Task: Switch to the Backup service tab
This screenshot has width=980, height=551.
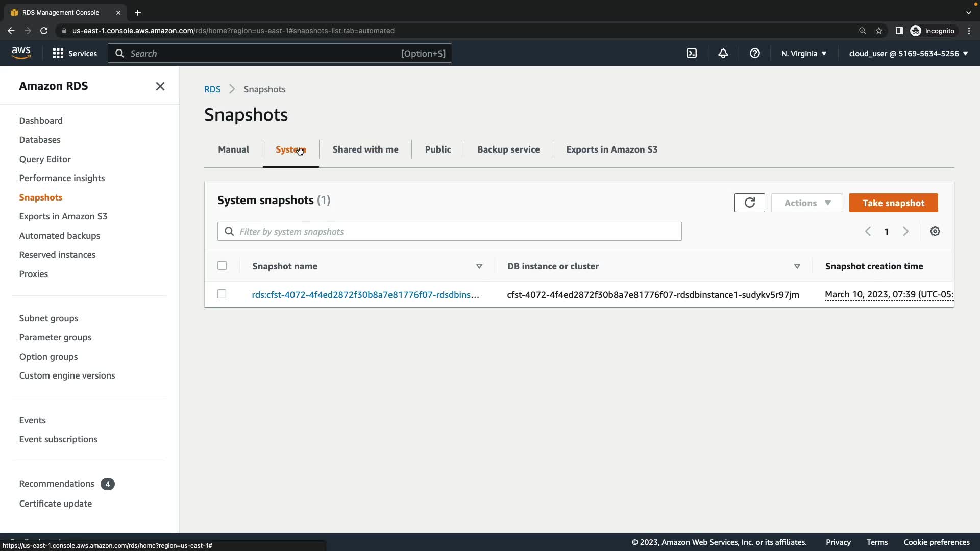Action: click(508, 149)
